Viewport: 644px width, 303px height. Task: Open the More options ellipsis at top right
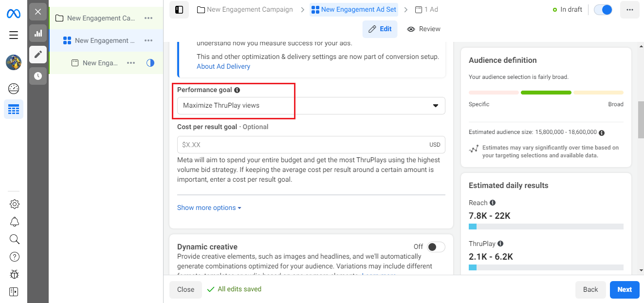(x=630, y=10)
